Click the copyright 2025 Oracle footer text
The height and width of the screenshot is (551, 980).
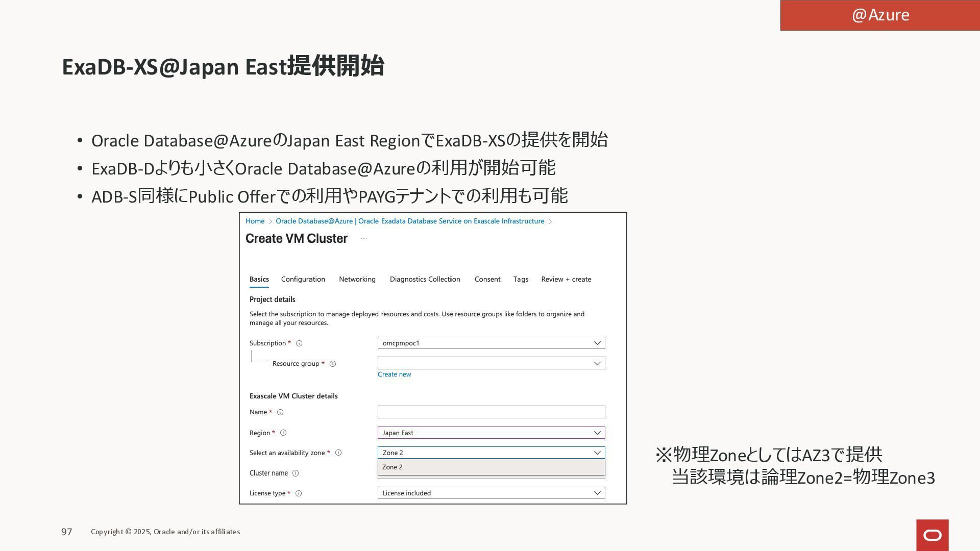(165, 532)
